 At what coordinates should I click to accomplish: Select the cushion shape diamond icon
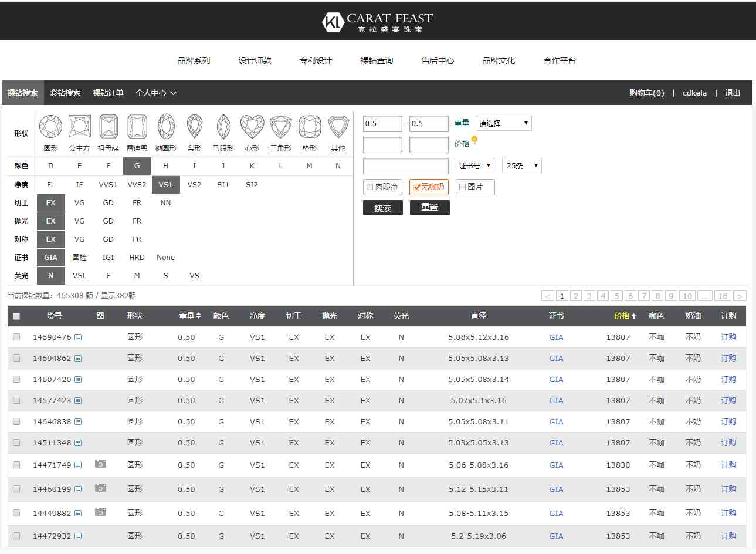[x=310, y=127]
